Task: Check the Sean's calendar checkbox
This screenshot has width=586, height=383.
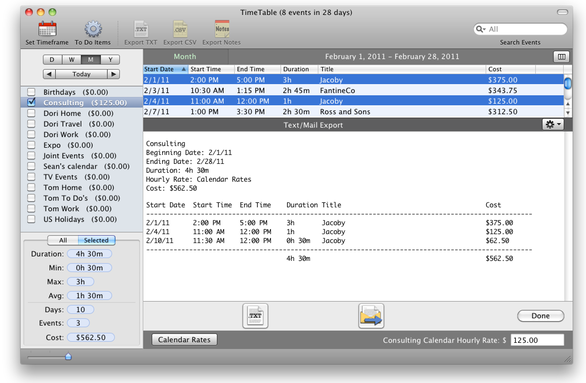Action: coord(31,166)
